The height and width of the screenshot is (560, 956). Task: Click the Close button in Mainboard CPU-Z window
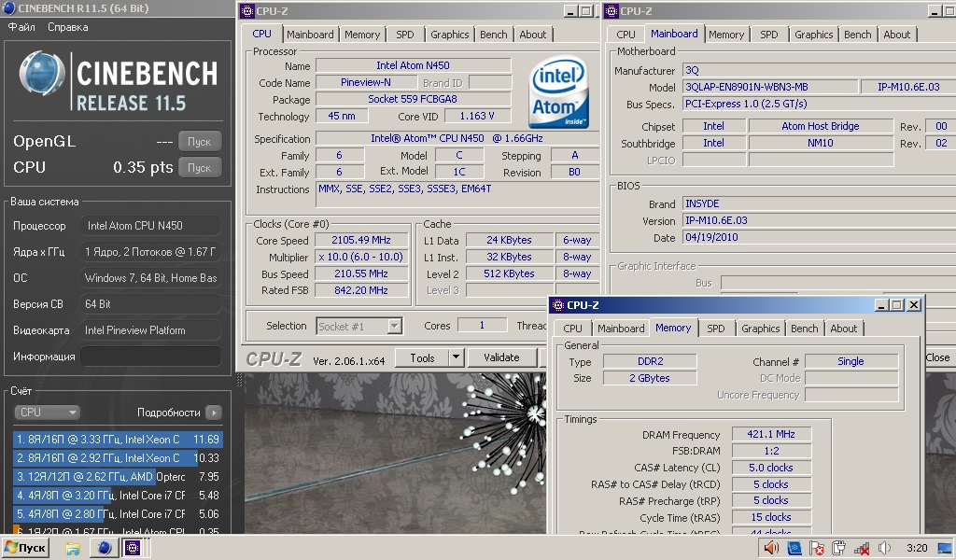[x=938, y=357]
